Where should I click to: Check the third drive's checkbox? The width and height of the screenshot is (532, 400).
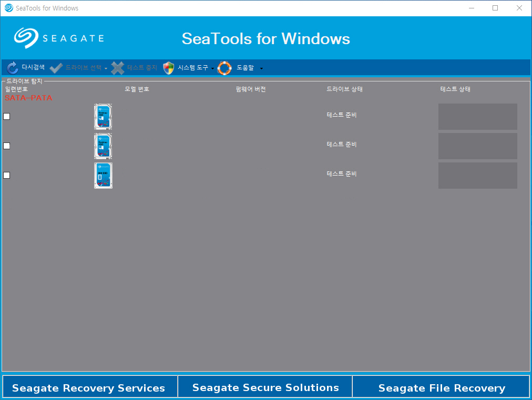pos(6,176)
